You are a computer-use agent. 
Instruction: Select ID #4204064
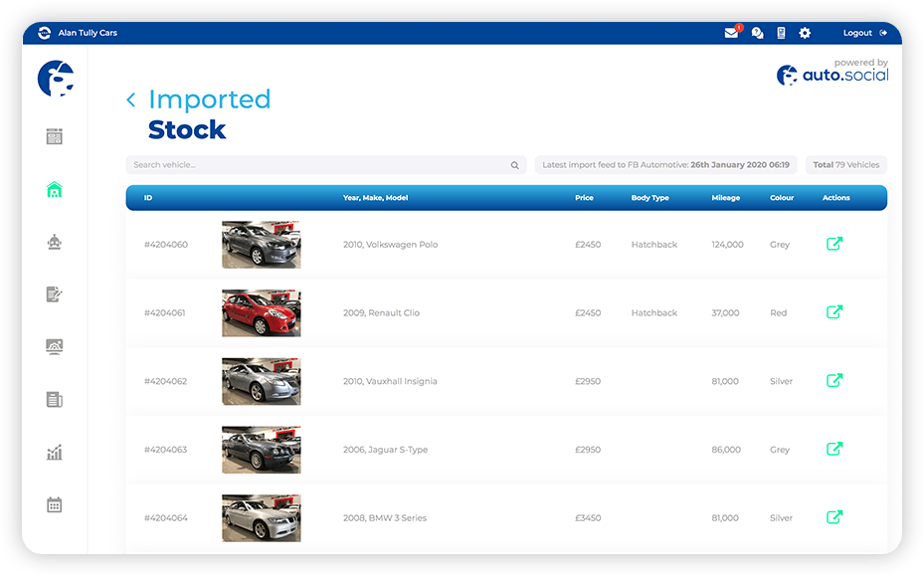pos(165,518)
